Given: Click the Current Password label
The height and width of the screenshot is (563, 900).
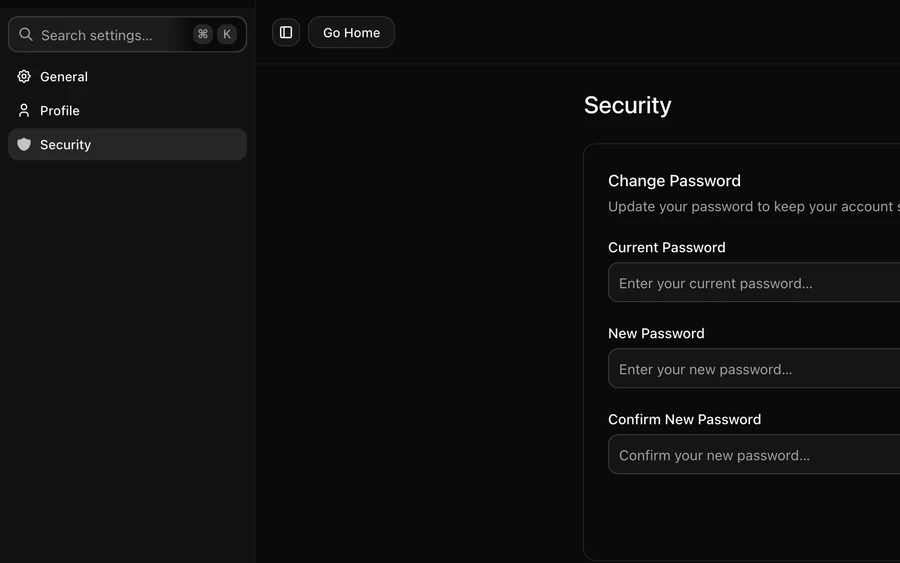Looking at the screenshot, I should point(666,247).
